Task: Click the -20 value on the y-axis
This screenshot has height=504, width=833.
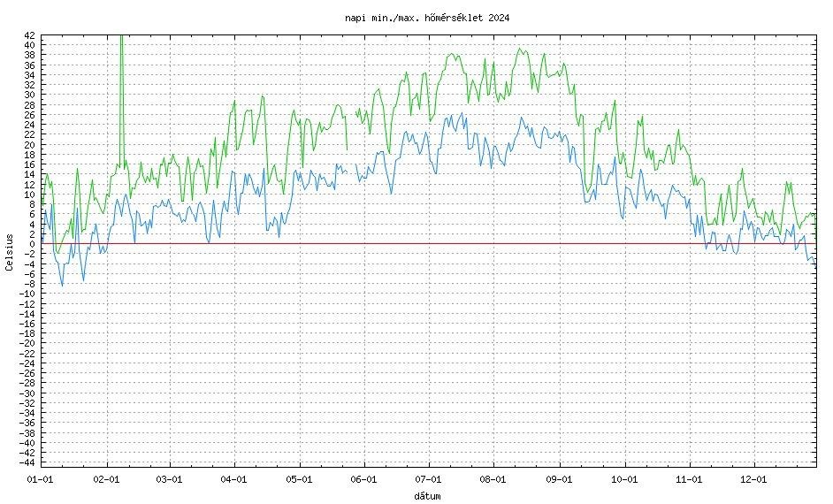Action: click(x=27, y=343)
